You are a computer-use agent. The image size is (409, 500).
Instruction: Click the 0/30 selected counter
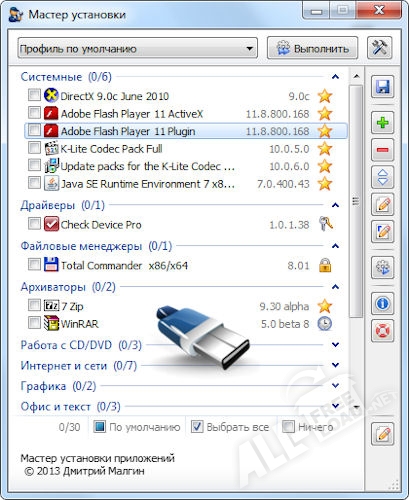pyautogui.click(x=69, y=427)
